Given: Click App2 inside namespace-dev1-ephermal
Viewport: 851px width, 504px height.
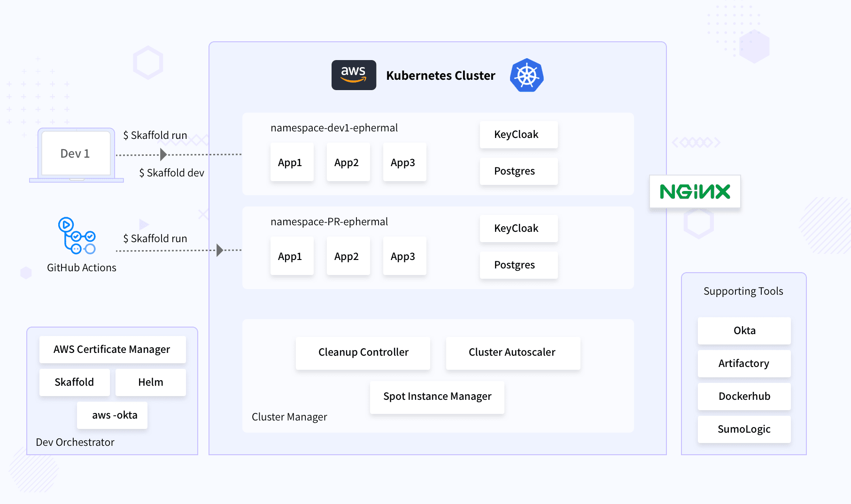Looking at the screenshot, I should point(348,162).
